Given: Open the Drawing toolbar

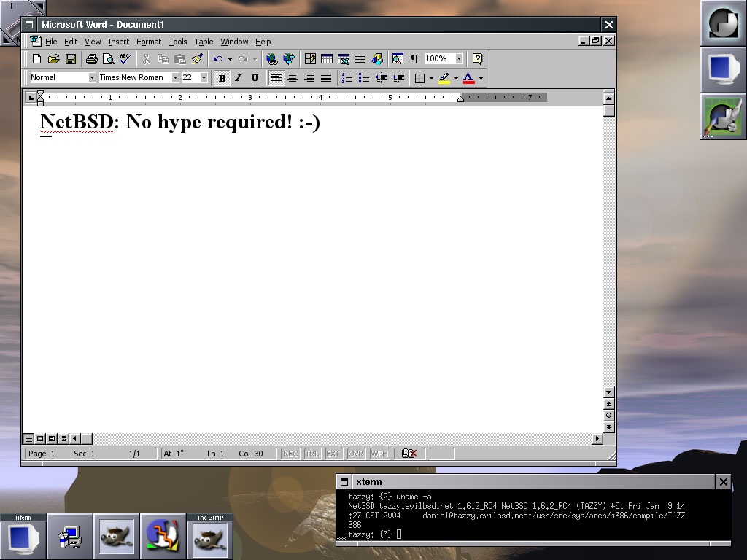Looking at the screenshot, I should coord(377,59).
